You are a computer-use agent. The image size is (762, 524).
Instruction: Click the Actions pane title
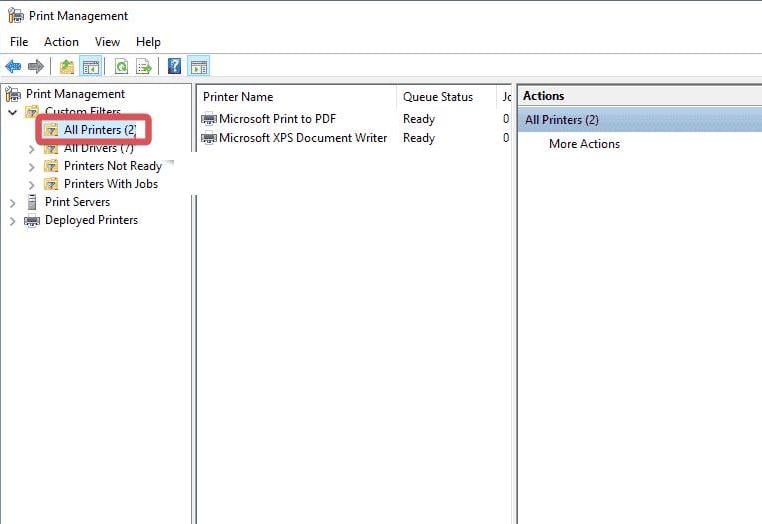[544, 96]
